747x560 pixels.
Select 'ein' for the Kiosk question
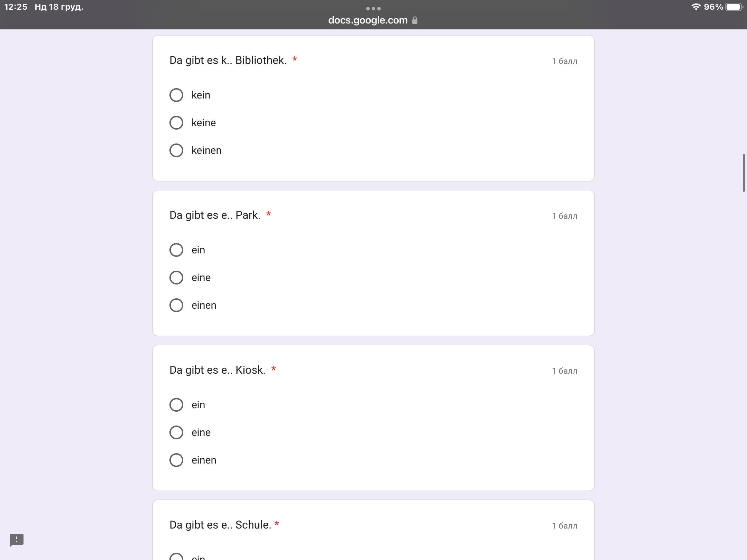[x=176, y=405]
